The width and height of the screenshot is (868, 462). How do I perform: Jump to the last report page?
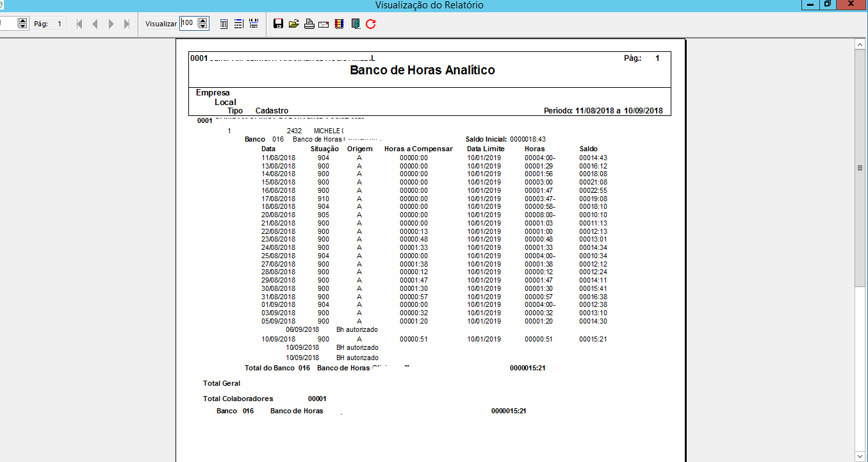click(126, 24)
